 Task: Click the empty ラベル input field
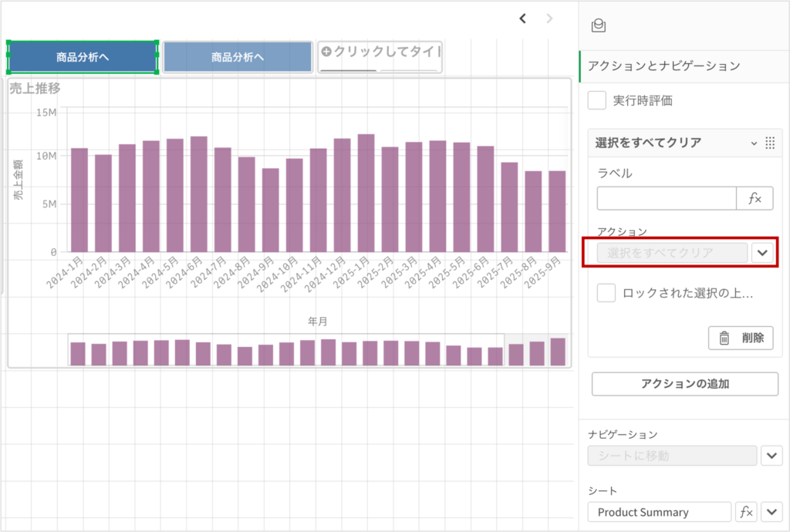coord(666,198)
